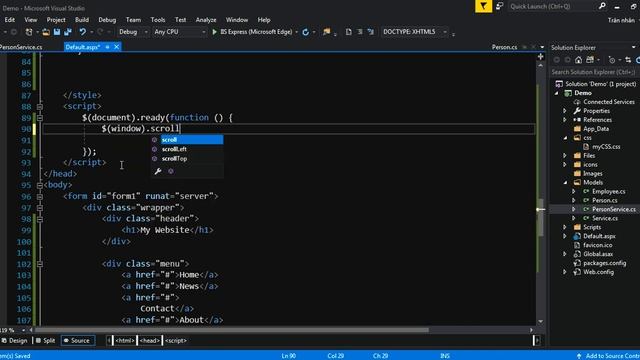Click the Add to Source Control arrow icon
The width and height of the screenshot is (640, 360).
click(579, 356)
